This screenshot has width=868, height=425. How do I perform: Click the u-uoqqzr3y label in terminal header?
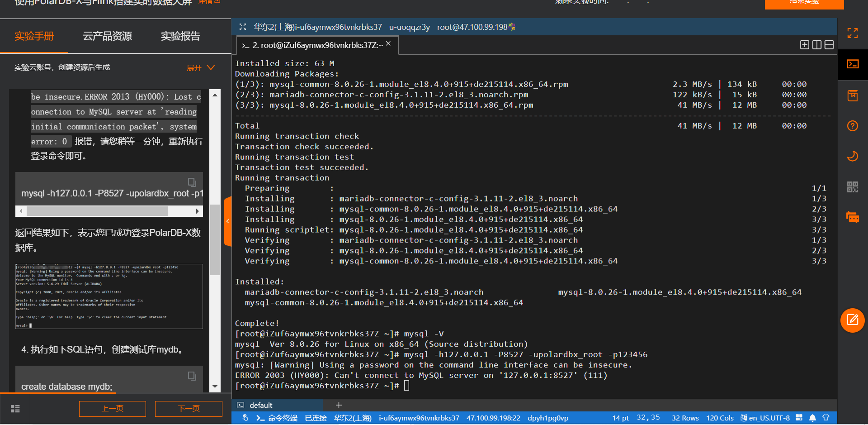[x=410, y=27]
